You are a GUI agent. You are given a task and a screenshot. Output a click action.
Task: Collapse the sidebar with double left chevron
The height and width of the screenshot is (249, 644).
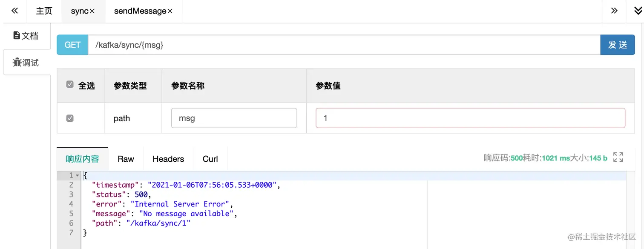click(x=14, y=11)
